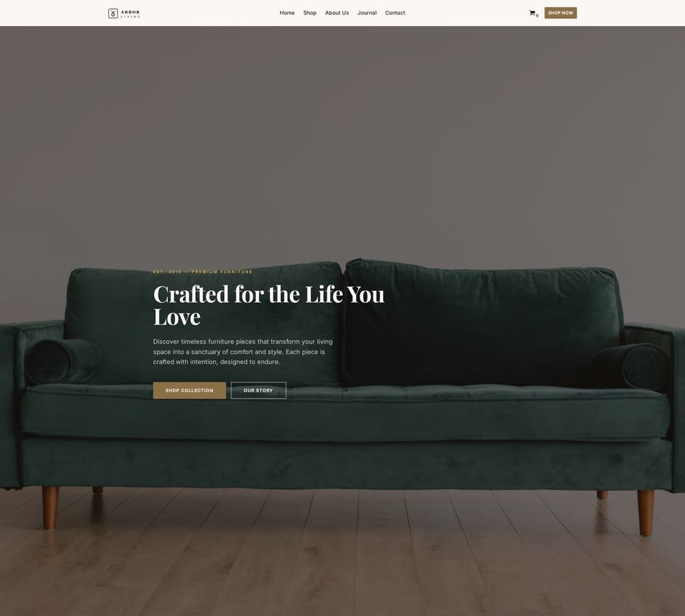This screenshot has height=616, width=685.
Task: Click the sofa's front left wooden leg
Action: click(x=50, y=508)
